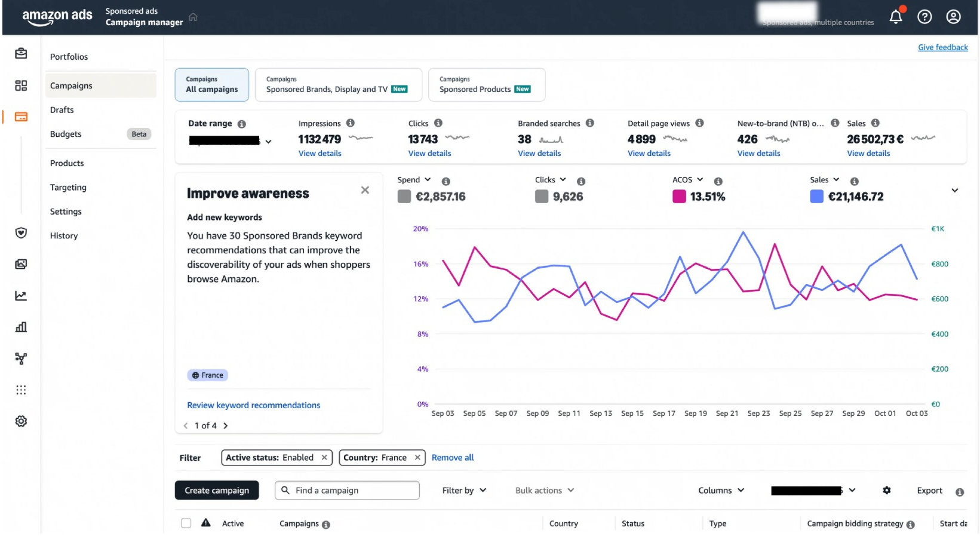Open the user account profile icon

coord(953,17)
